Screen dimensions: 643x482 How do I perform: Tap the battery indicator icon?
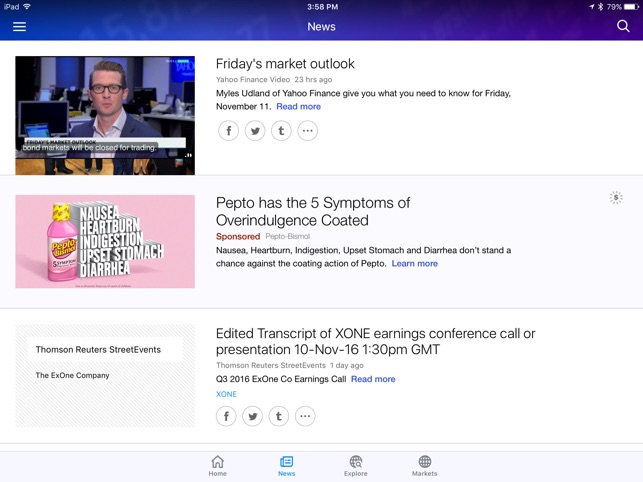(x=631, y=7)
